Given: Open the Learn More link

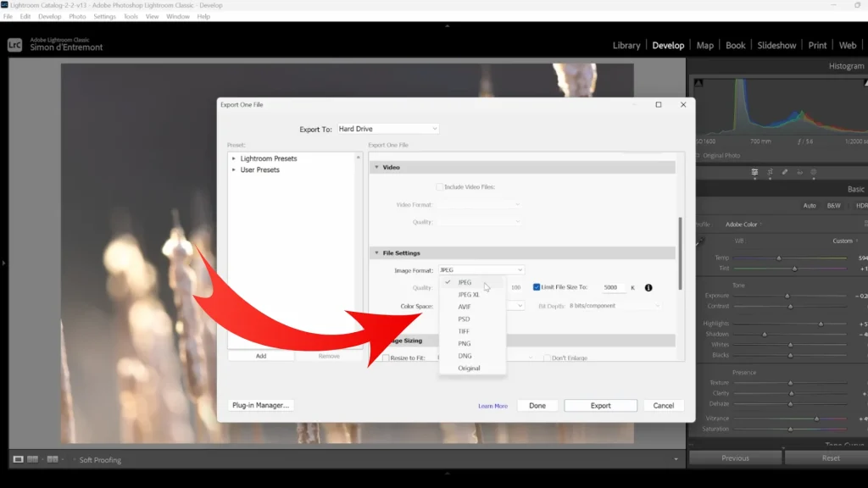Looking at the screenshot, I should tap(492, 406).
